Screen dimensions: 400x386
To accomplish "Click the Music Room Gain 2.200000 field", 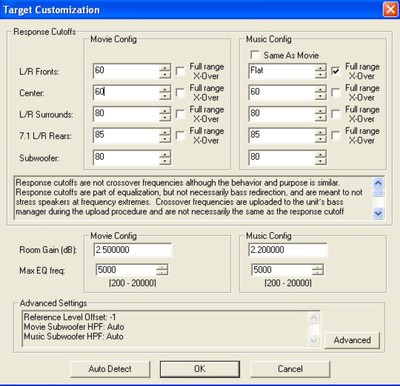I will pos(288,250).
